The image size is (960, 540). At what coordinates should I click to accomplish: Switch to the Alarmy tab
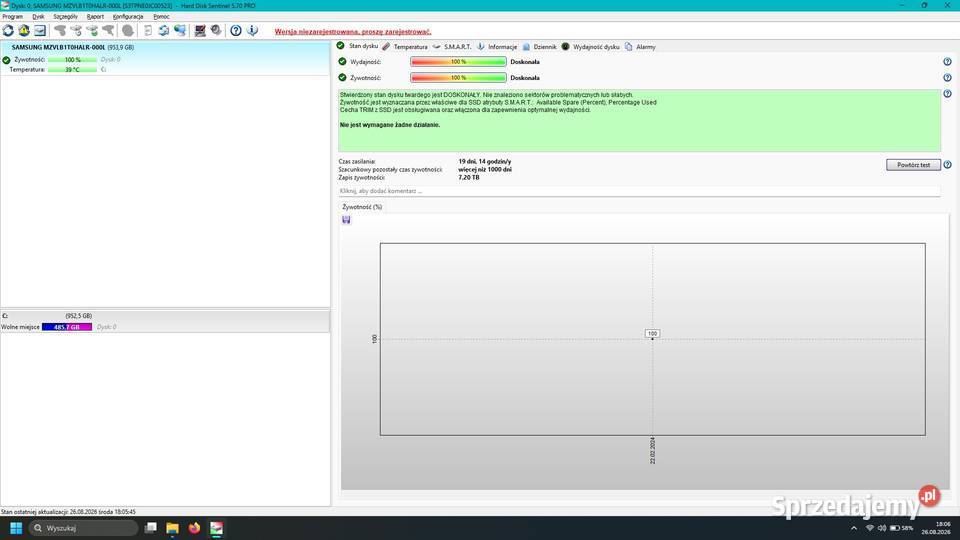pyautogui.click(x=640, y=47)
